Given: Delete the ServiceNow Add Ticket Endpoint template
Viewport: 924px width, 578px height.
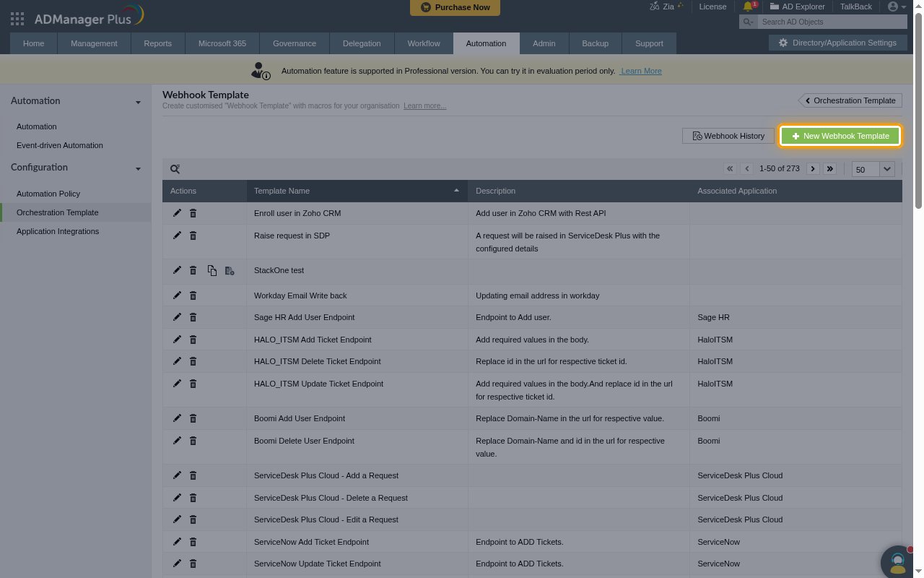Looking at the screenshot, I should point(193,542).
